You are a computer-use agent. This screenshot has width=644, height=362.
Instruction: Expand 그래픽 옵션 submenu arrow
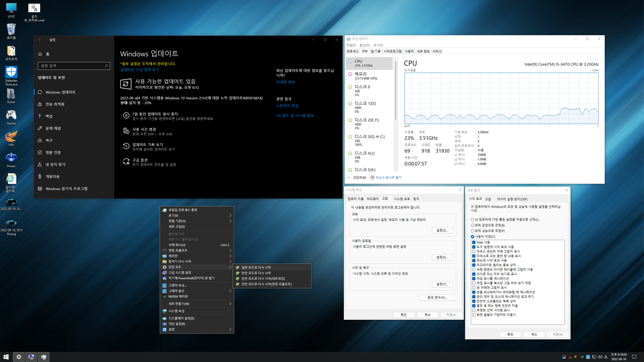(x=230, y=291)
